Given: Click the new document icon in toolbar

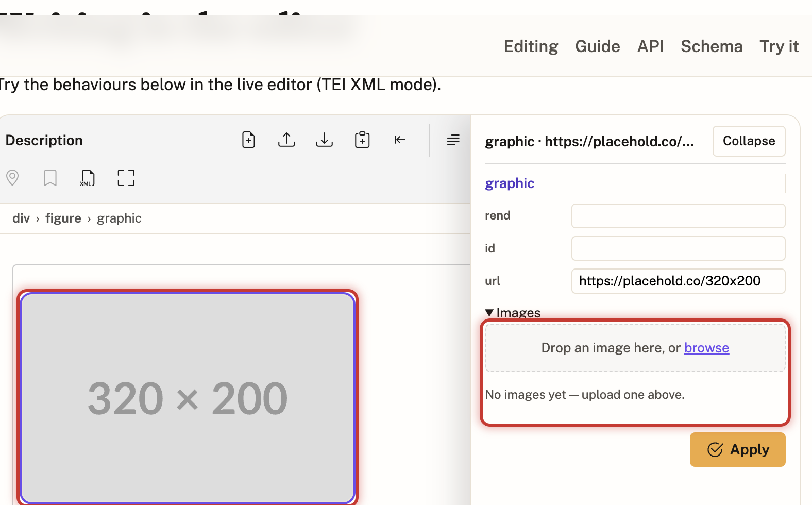Looking at the screenshot, I should (x=249, y=140).
